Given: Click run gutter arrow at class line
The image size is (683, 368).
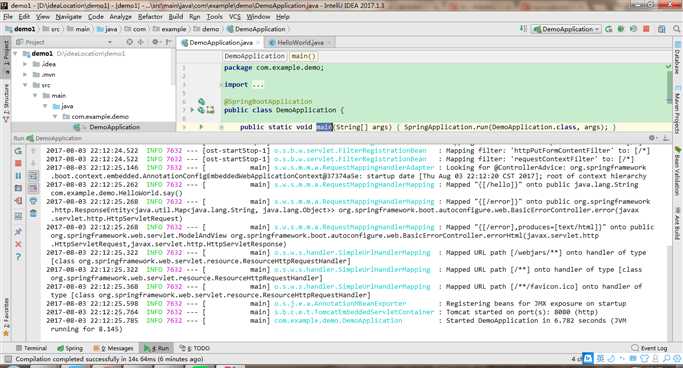Looking at the screenshot, I should (x=192, y=110).
